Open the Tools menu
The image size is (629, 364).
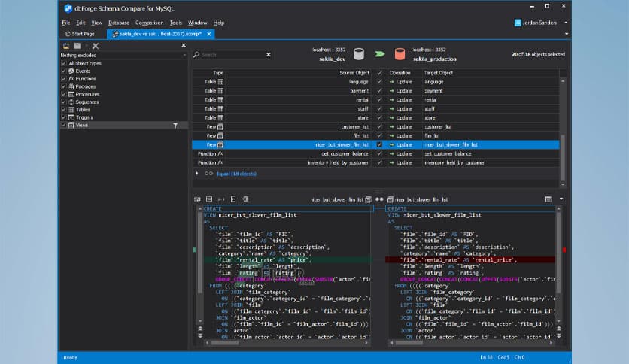[176, 23]
